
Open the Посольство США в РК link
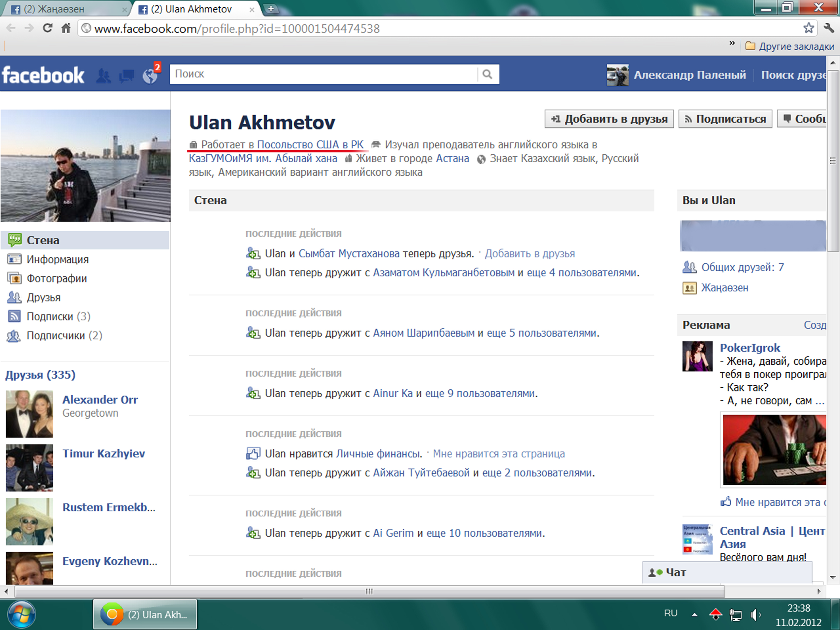pos(310,145)
